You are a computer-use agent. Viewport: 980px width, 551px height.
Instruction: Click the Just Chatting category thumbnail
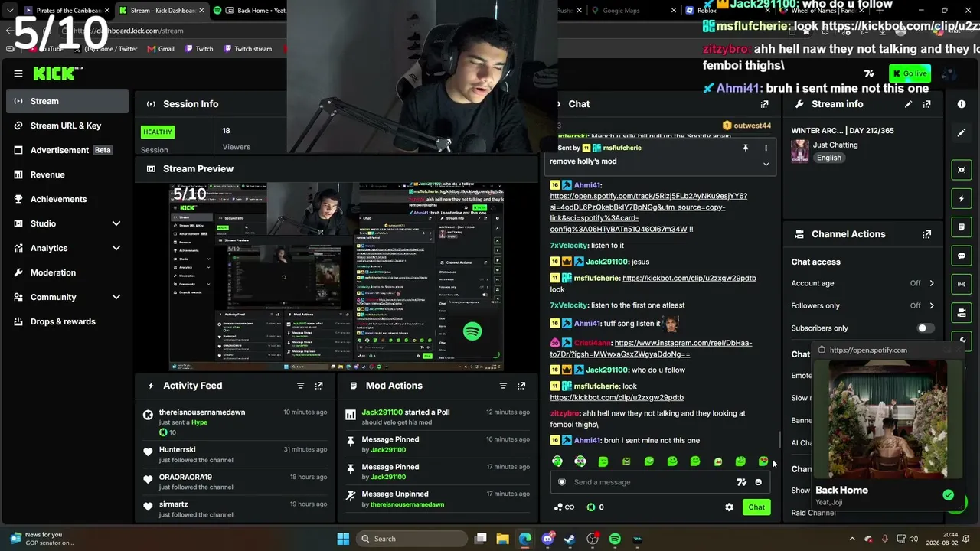click(800, 151)
